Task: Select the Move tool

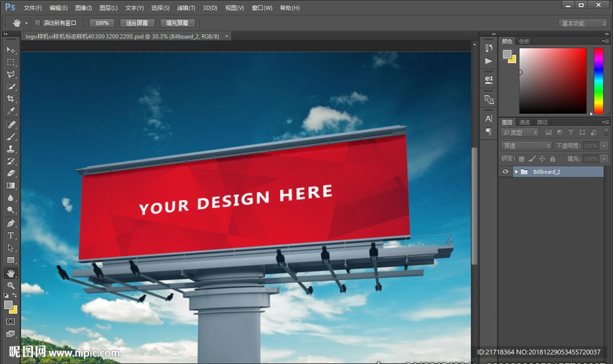Action: click(11, 50)
